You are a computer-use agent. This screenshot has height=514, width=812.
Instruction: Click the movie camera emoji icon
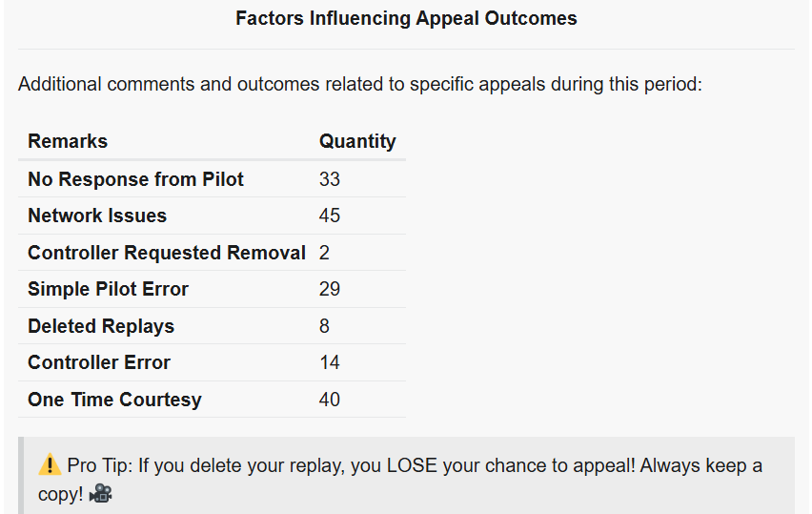tap(101, 495)
